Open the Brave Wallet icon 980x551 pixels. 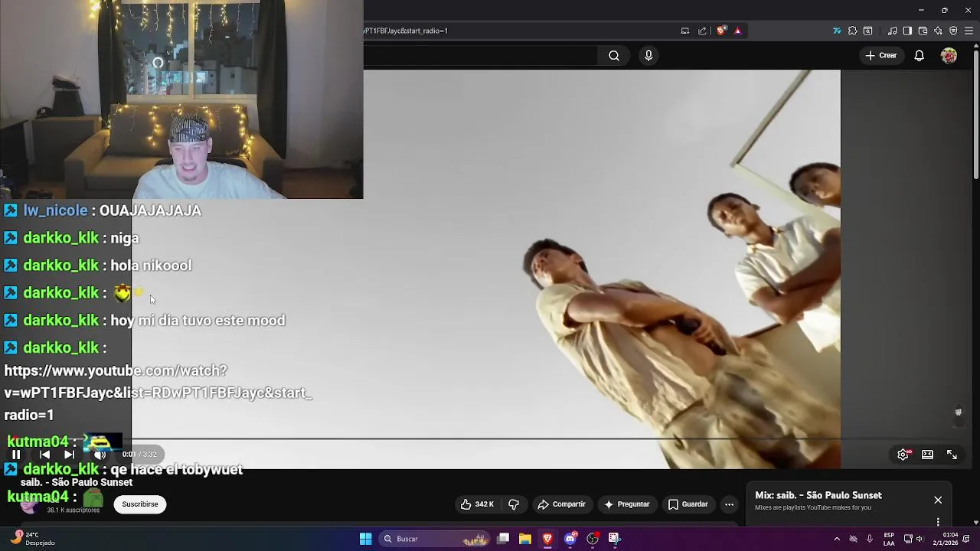[923, 31]
